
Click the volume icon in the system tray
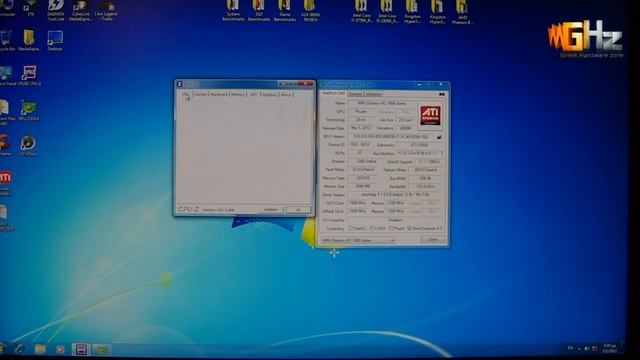click(587, 349)
